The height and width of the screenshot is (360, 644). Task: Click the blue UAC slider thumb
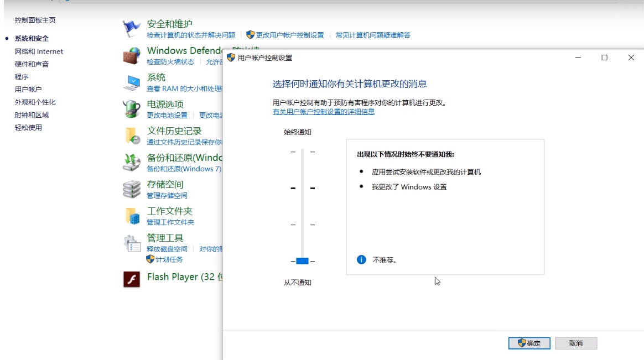[302, 260]
